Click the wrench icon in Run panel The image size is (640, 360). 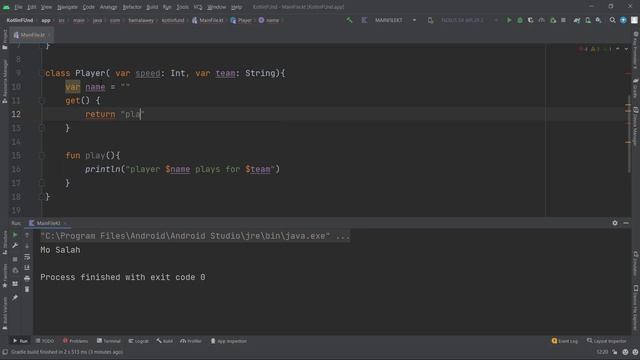pyautogui.click(x=15, y=246)
